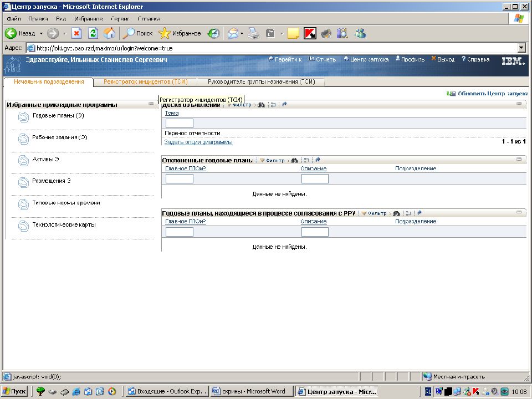Click binoculars icon in Отклоненные годовые планы

point(294,160)
